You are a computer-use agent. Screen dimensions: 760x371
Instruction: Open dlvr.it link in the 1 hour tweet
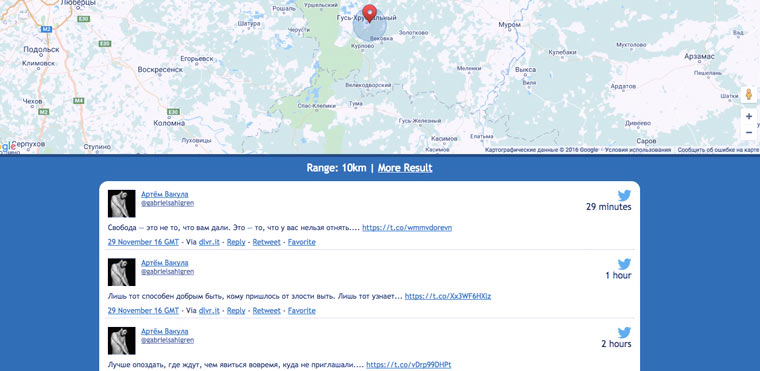click(209, 310)
